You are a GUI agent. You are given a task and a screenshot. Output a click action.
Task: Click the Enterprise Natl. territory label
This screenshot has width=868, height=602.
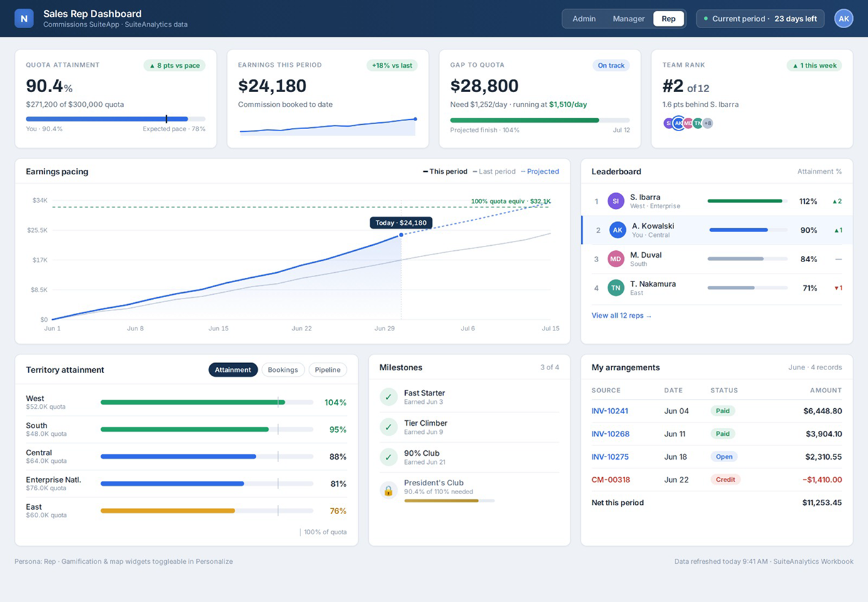[53, 480]
